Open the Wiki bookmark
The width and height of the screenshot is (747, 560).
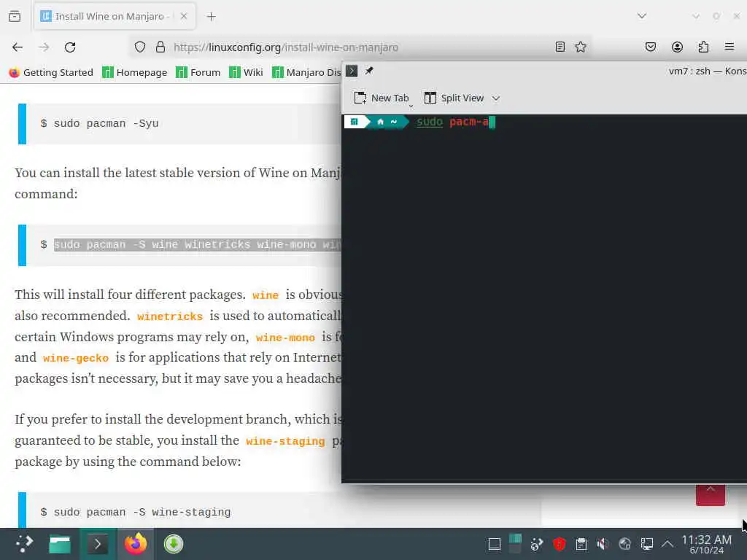coord(247,72)
